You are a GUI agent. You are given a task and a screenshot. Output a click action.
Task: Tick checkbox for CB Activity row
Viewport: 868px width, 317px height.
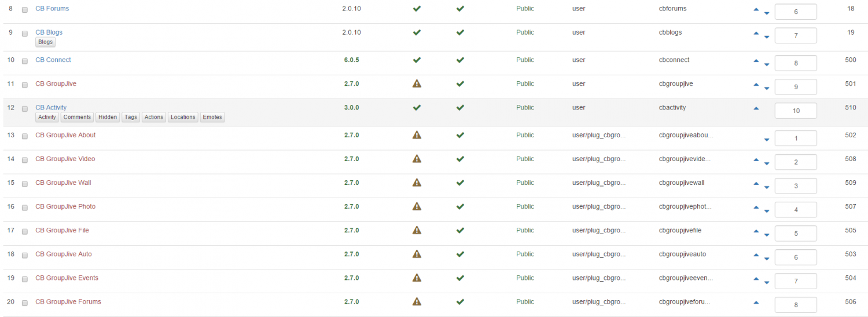click(x=24, y=109)
